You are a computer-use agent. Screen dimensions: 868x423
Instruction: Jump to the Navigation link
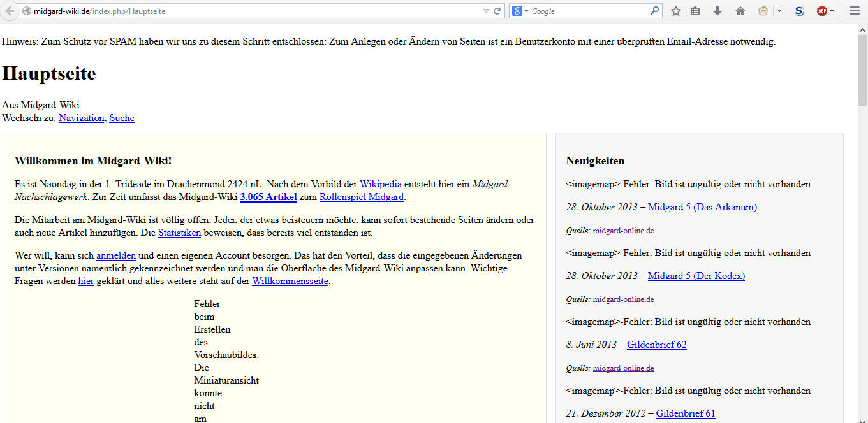click(x=82, y=118)
